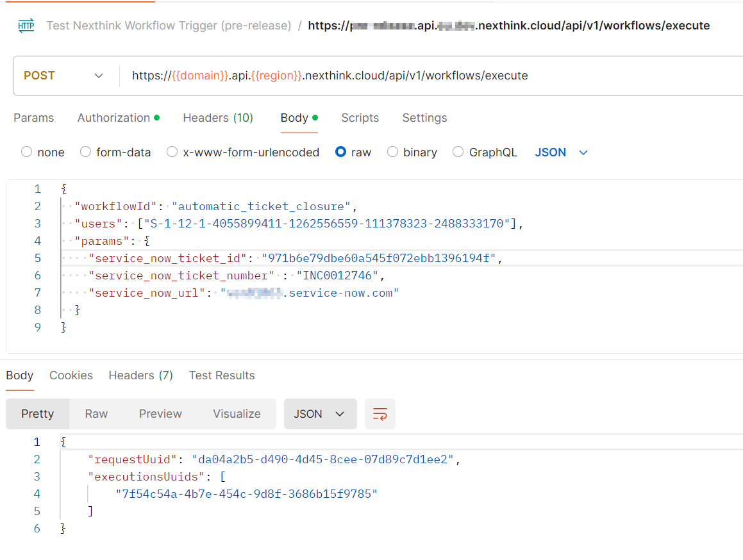
Task: Click the execution UUID 7f54c54a value
Action: [x=246, y=494]
